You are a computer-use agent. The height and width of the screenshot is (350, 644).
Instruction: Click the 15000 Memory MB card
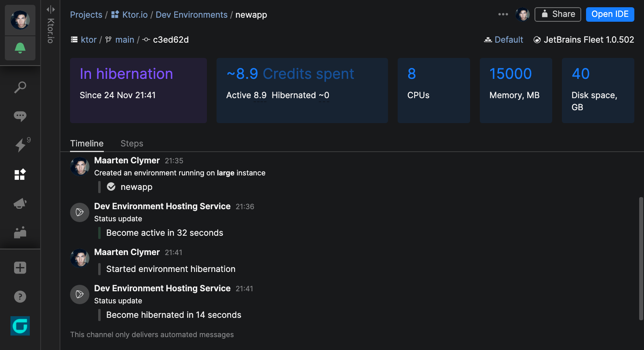516,91
